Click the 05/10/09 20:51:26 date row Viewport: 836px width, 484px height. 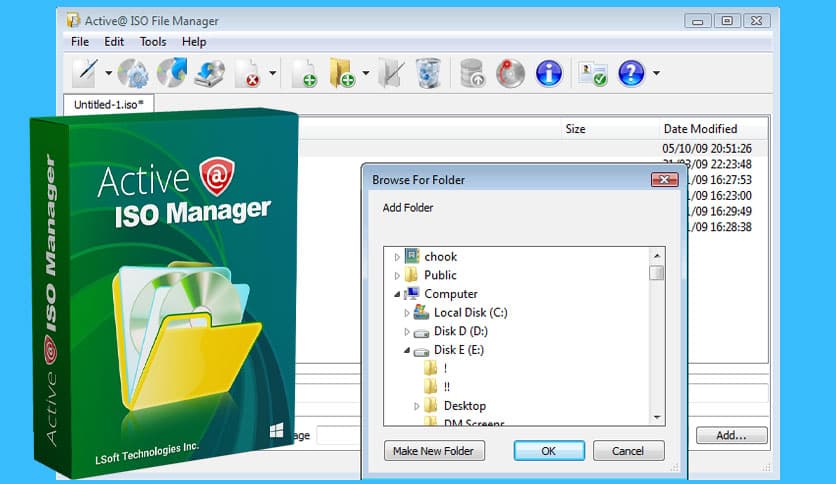coord(707,149)
